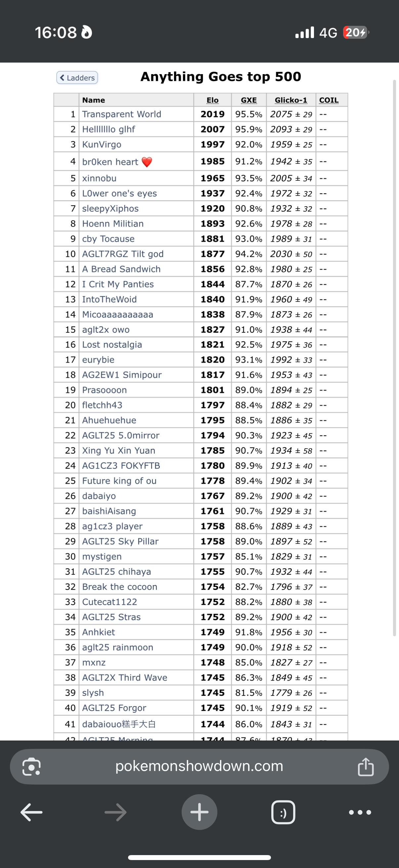
Task: Tap the share icon in address bar
Action: click(365, 767)
